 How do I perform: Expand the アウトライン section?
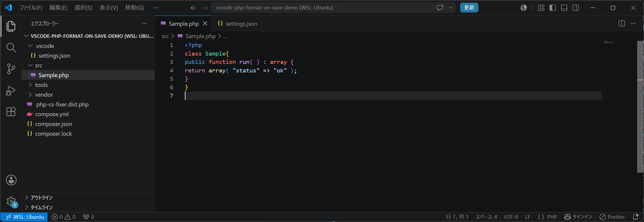pyautogui.click(x=88, y=197)
